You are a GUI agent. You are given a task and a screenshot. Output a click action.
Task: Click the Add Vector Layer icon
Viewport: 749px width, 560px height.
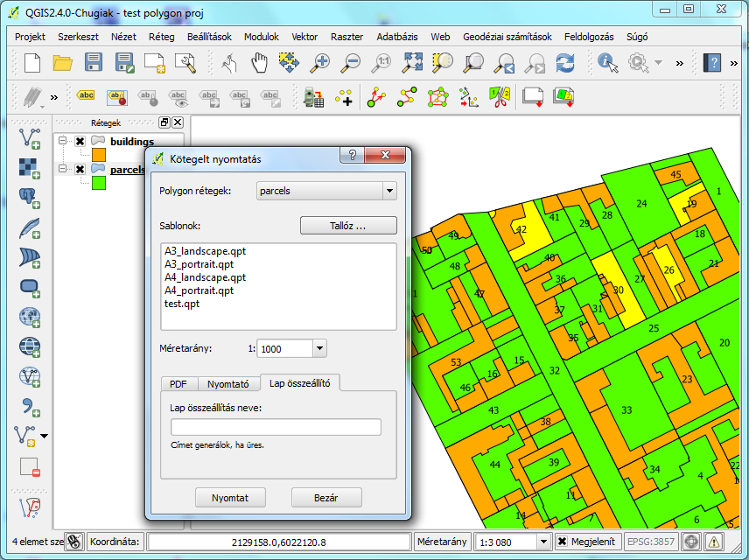[x=30, y=137]
